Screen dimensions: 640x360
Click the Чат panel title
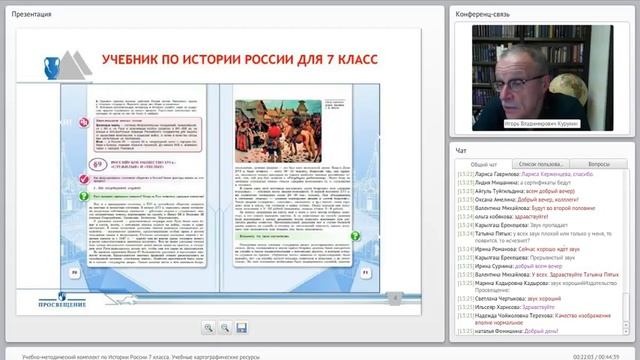pyautogui.click(x=461, y=151)
